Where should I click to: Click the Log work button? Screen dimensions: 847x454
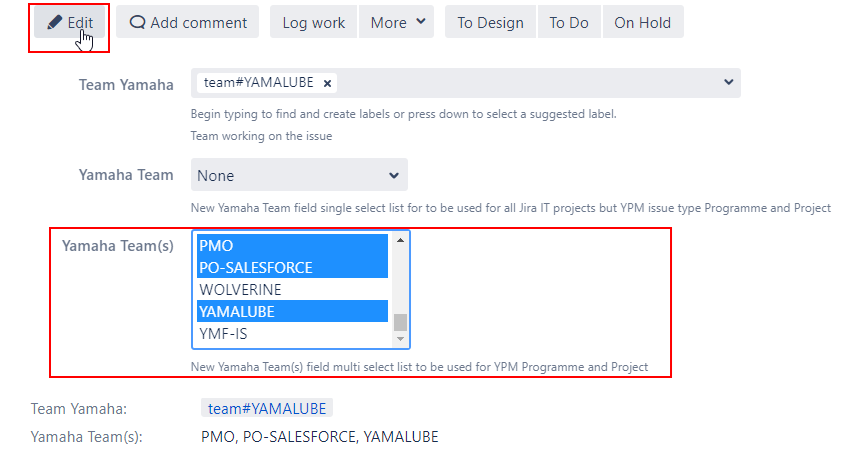[x=313, y=22]
